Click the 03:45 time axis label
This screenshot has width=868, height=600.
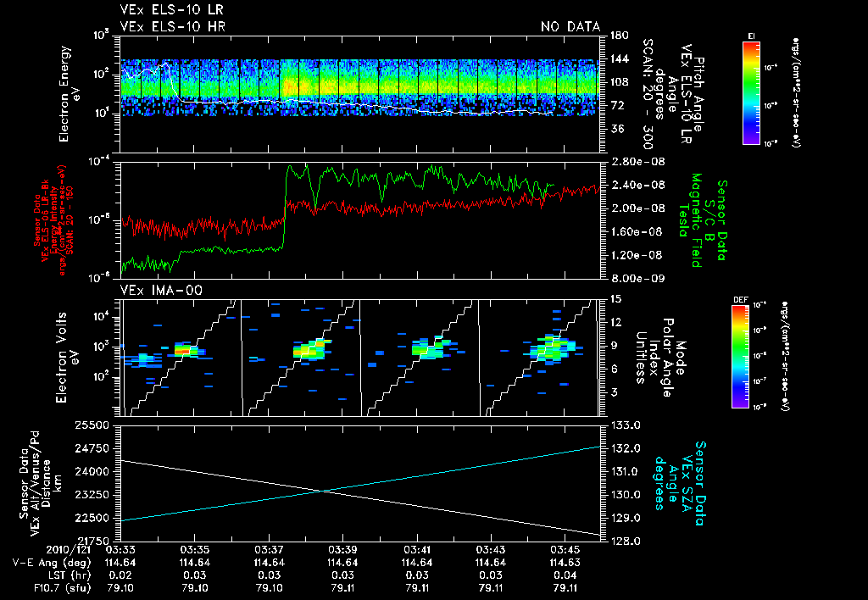565,551
